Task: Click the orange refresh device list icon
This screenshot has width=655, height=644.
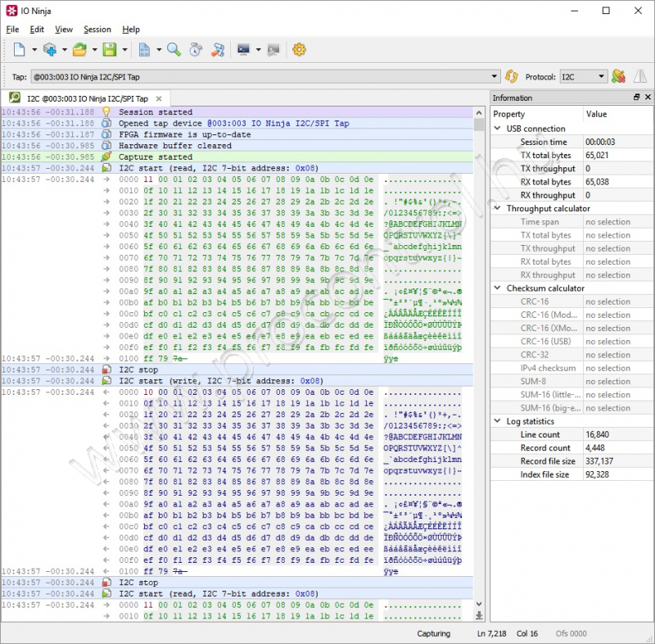Action: click(x=511, y=76)
